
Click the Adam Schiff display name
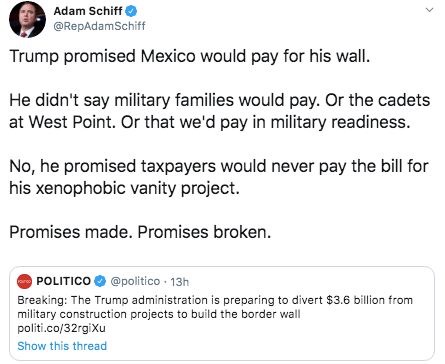(x=88, y=11)
